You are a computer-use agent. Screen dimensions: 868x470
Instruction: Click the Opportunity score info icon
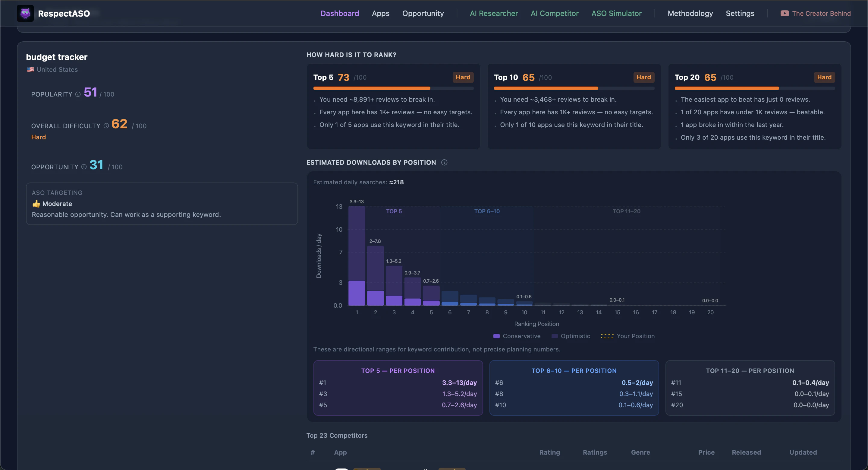point(84,167)
